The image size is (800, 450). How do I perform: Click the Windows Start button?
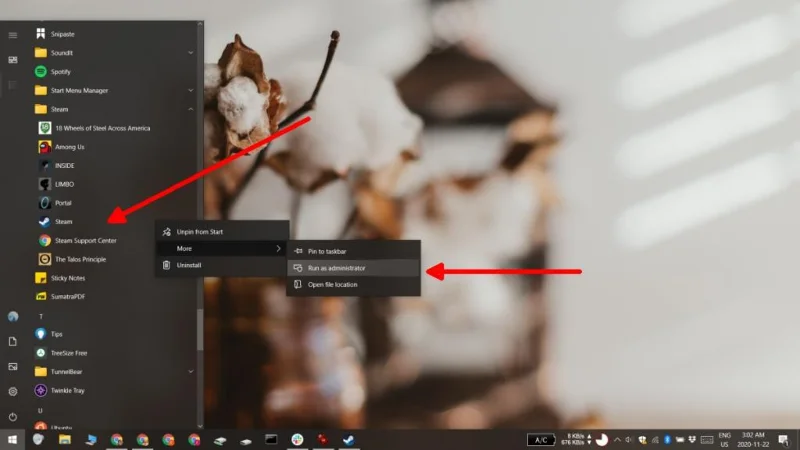[12, 440]
